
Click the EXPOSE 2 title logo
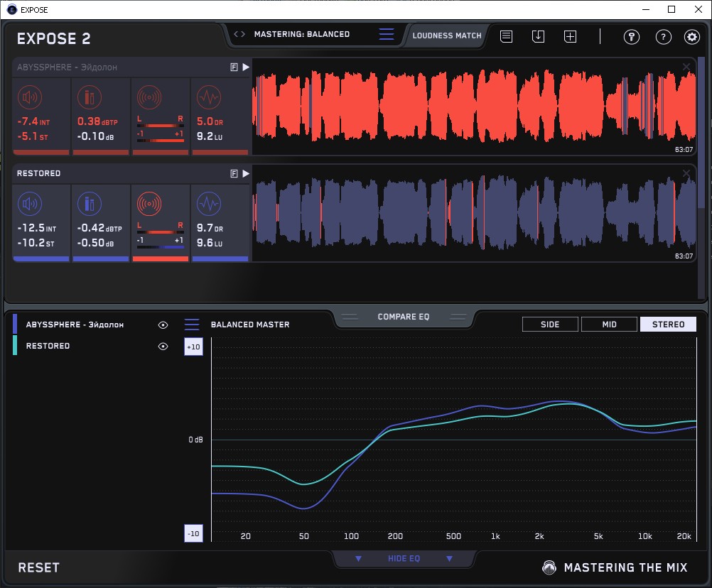tap(53, 38)
